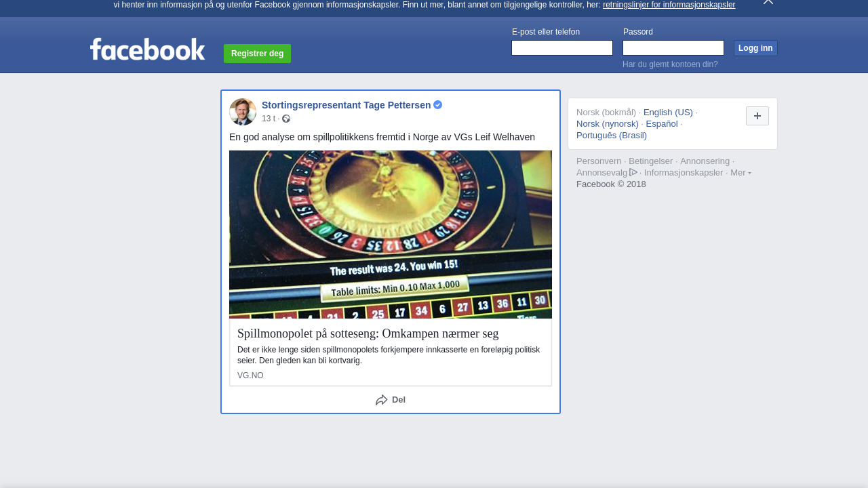Screen dimensions: 868x488
Task: Switch language to English (US)
Action: click(x=668, y=113)
